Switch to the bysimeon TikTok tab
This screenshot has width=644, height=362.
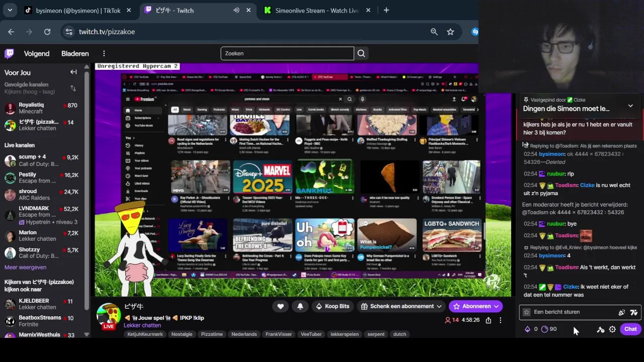point(78,10)
